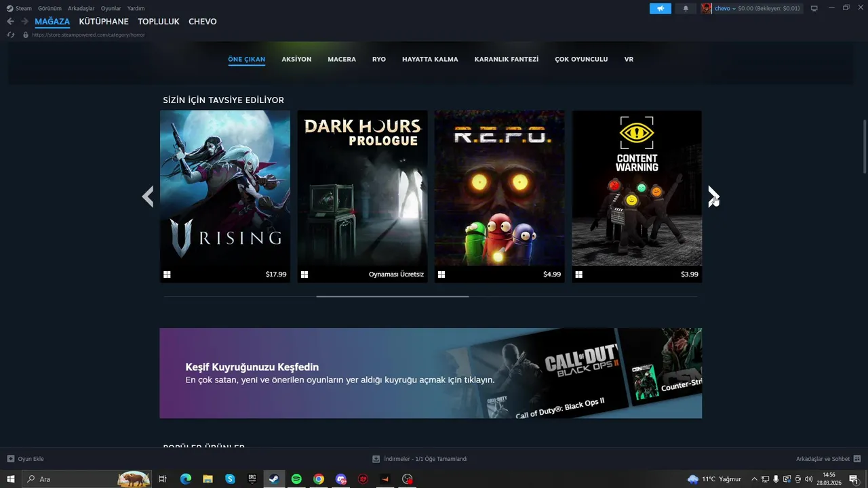
Task: Open the Keşif Kuyruğunuzu Keşfedin banner
Action: pyautogui.click(x=431, y=373)
